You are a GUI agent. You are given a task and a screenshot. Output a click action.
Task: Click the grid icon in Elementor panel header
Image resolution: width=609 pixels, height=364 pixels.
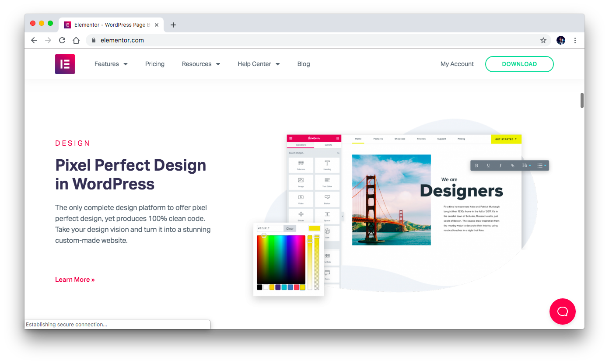click(338, 139)
